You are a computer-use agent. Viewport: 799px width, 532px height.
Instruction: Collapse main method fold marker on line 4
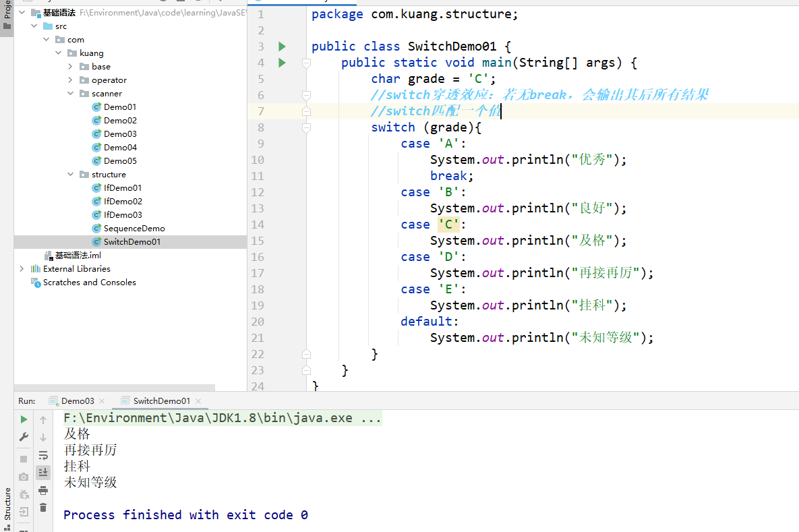point(306,63)
